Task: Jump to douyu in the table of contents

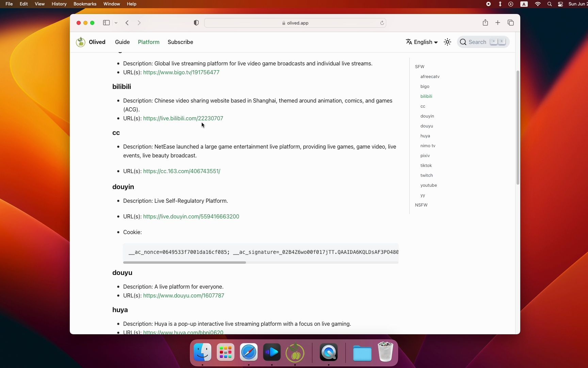Action: (427, 126)
